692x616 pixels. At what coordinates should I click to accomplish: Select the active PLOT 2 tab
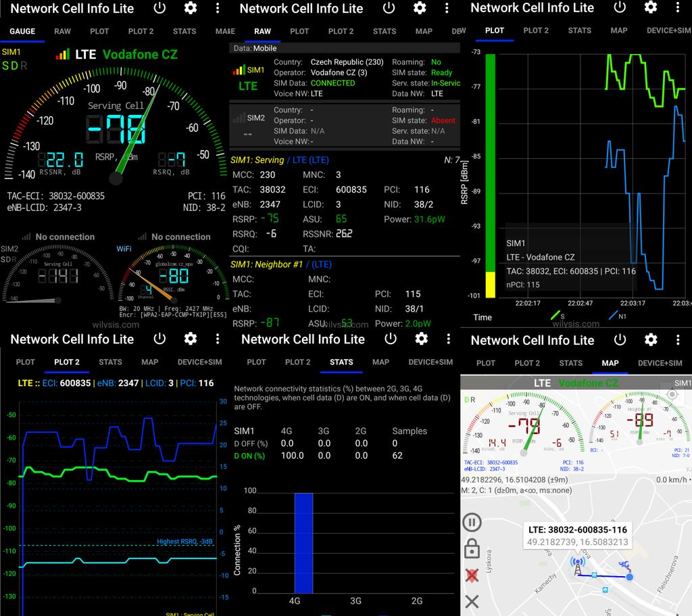(x=67, y=362)
